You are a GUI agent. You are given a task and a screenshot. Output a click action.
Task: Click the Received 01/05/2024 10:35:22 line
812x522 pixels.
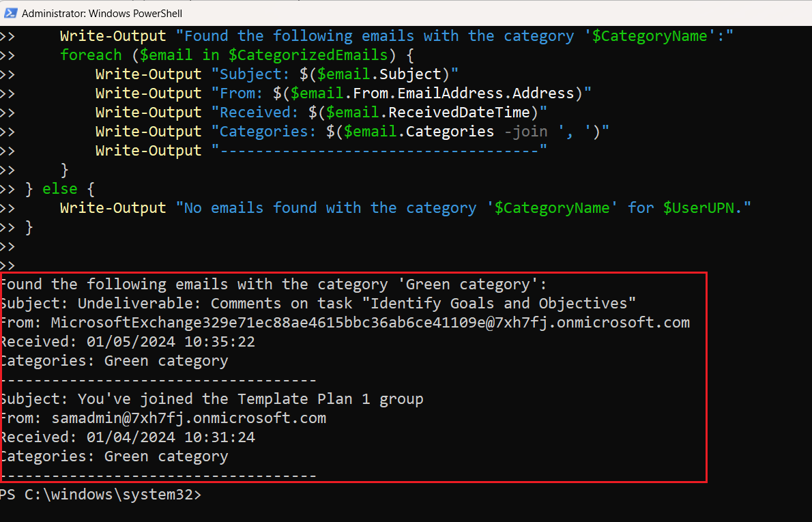tap(128, 341)
